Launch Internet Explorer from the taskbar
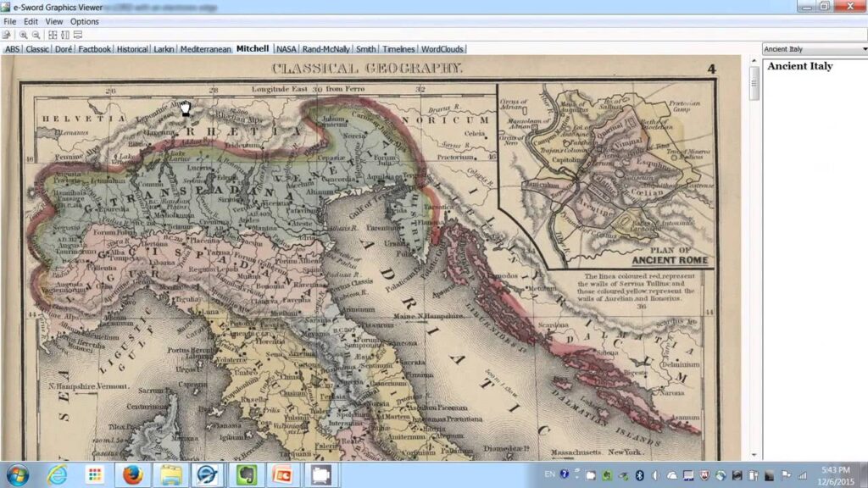Image resolution: width=868 pixels, height=488 pixels. pyautogui.click(x=57, y=475)
